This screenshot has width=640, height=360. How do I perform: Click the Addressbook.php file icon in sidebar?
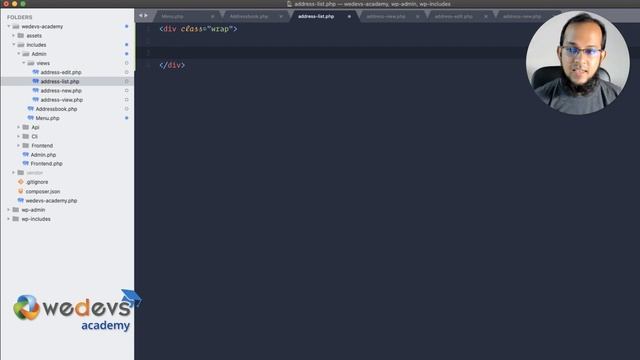[31, 109]
